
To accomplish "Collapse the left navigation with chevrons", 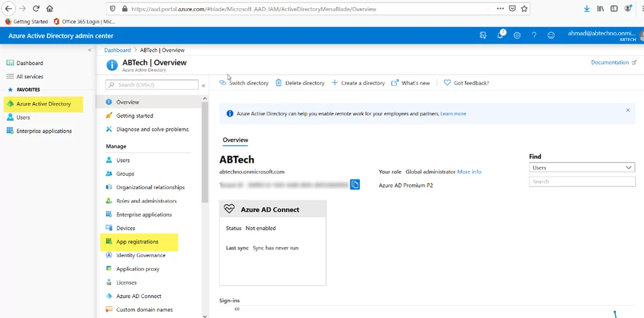I will tap(90, 50).
